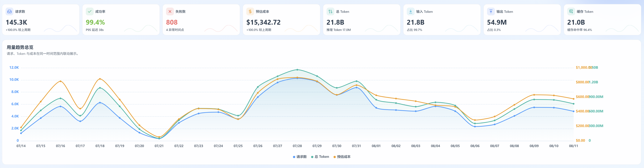The width and height of the screenshot is (644, 168).
Task: Click the 输出 Token card title
Action: coord(505,12)
